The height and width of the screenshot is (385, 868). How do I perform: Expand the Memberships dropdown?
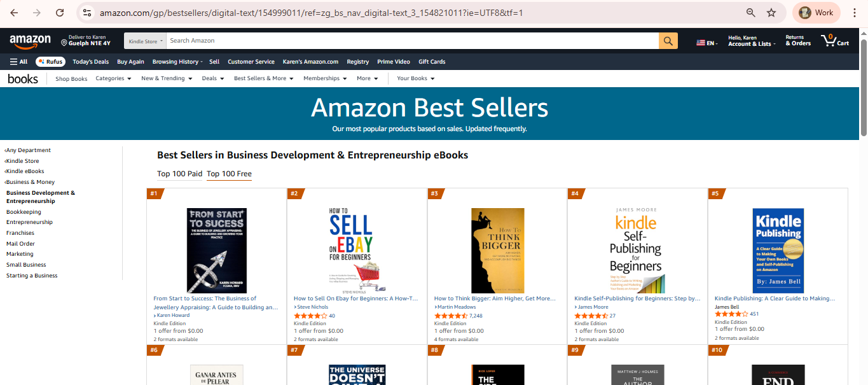coord(325,78)
